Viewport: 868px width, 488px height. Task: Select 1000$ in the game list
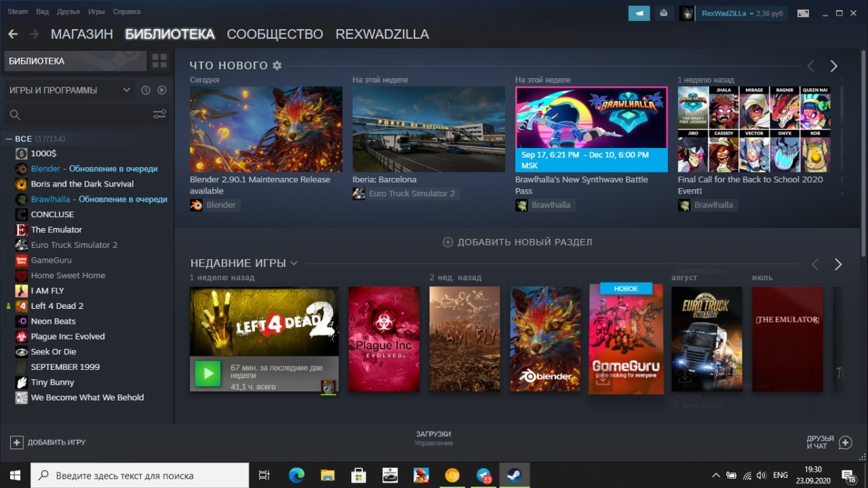(x=43, y=153)
